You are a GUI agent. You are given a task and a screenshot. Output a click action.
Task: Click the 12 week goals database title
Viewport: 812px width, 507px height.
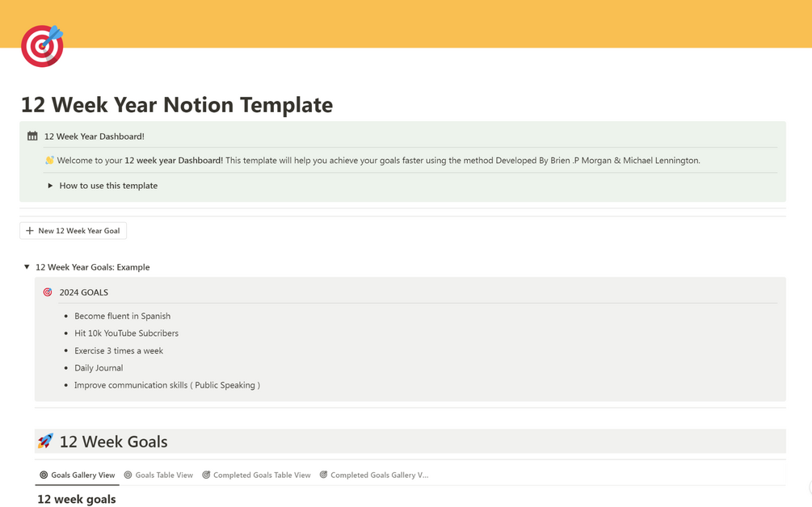click(x=77, y=499)
